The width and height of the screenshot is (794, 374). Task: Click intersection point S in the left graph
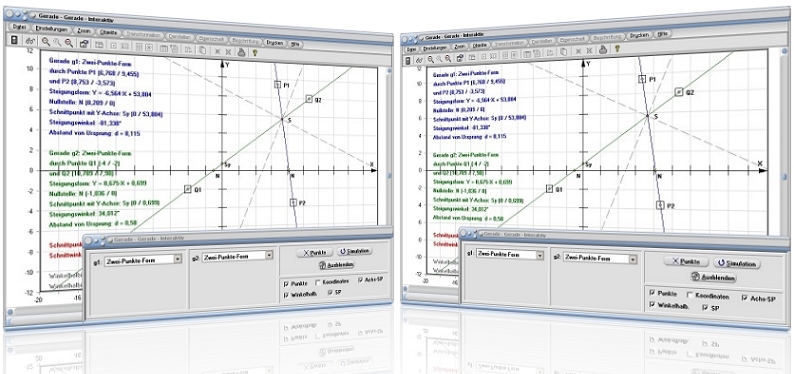283,119
